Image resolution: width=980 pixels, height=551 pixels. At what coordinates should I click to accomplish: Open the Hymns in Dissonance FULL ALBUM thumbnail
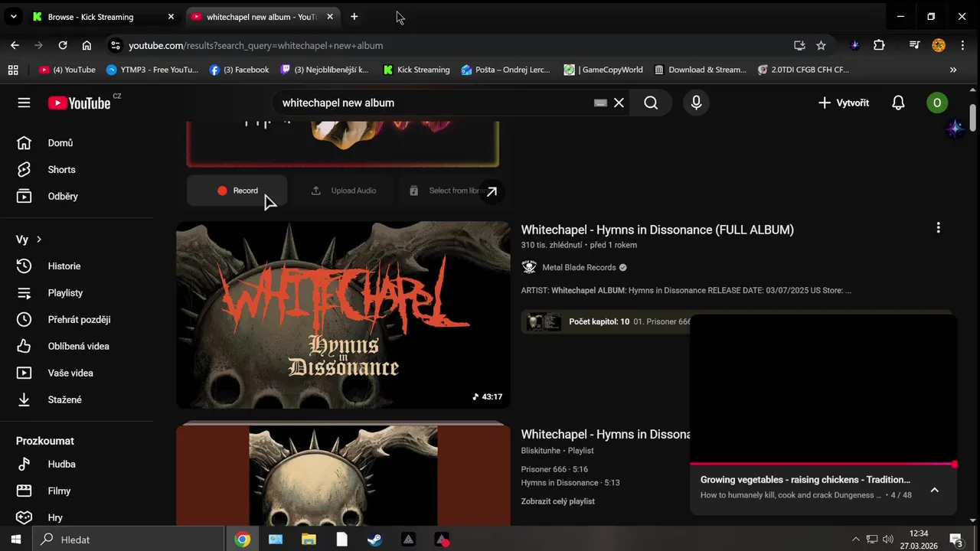(x=343, y=315)
